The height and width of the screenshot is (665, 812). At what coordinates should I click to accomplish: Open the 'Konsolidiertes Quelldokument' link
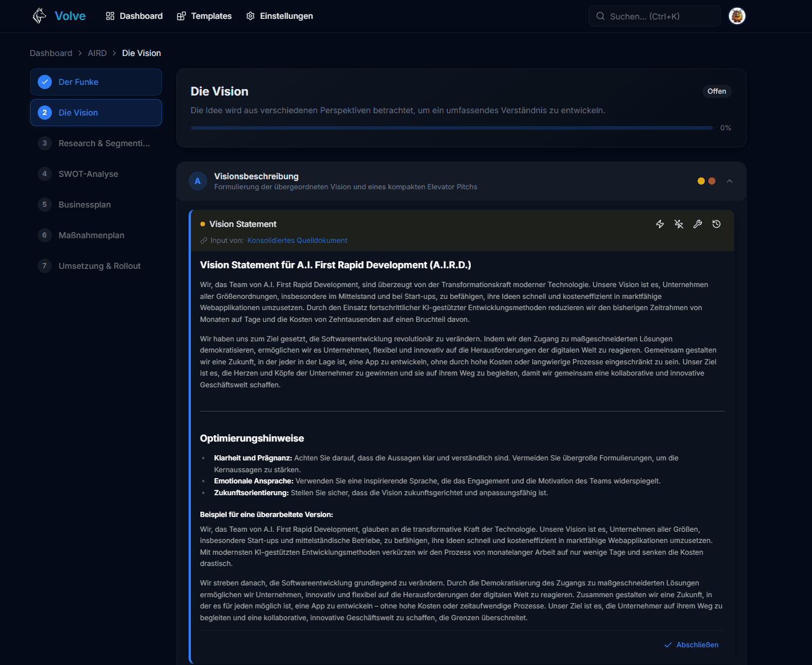click(x=297, y=241)
